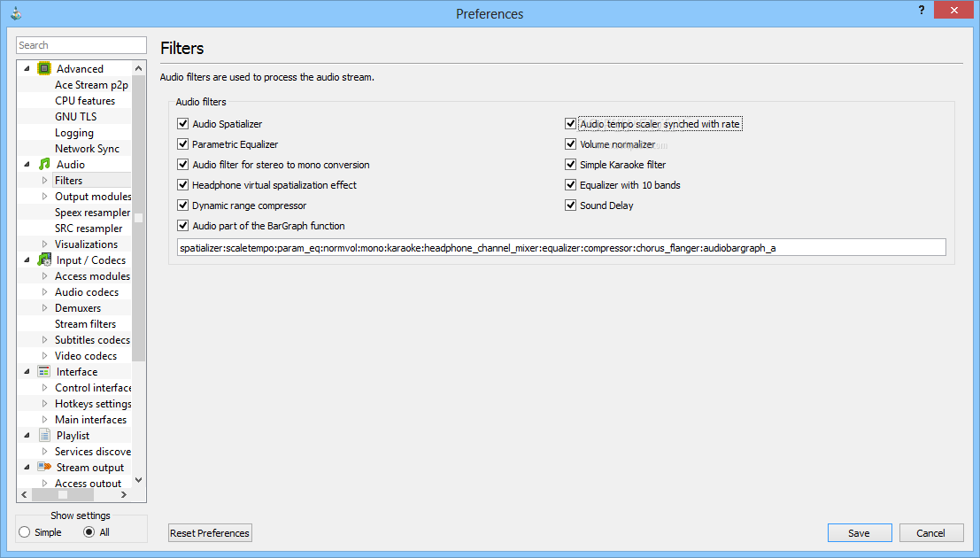The image size is (980, 558).
Task: Disable the Volume normalizer filter
Action: [x=571, y=143]
